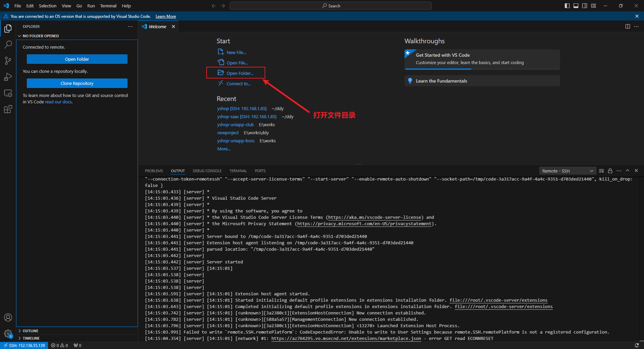Toggle secondary side bar layout icon
This screenshot has height=349, width=644.
click(585, 6)
